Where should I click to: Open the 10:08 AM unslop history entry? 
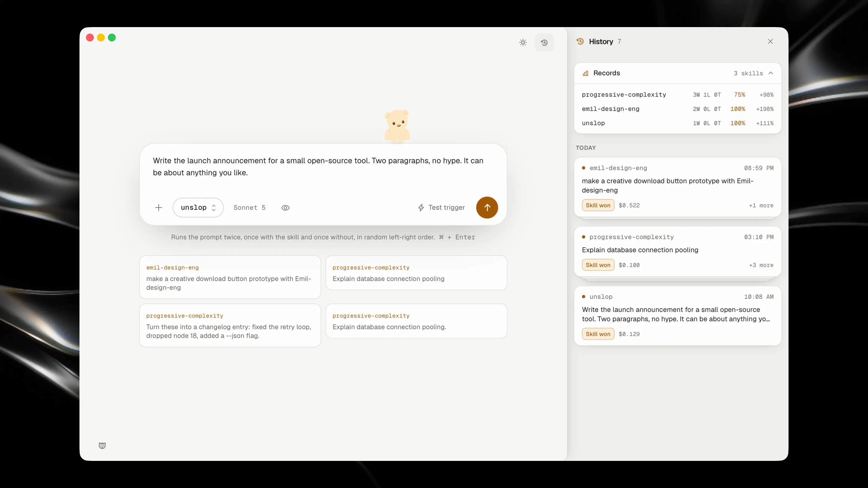point(677,316)
